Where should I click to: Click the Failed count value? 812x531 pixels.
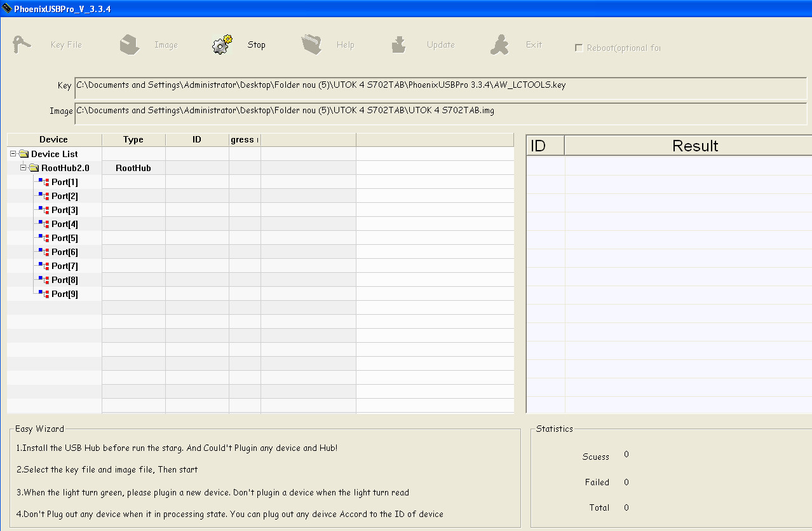[626, 482]
